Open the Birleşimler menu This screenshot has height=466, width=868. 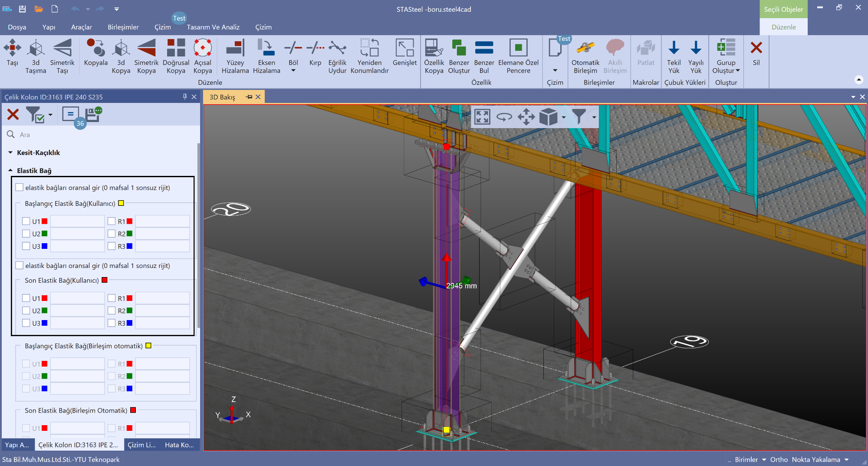[x=123, y=27]
